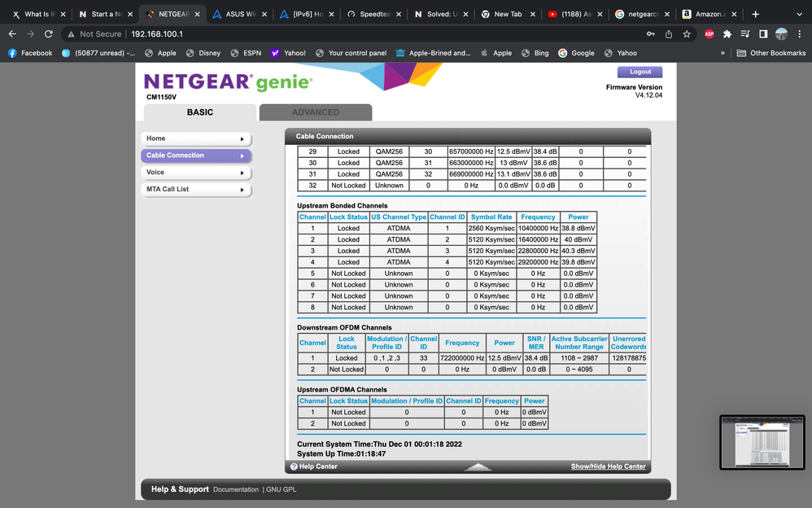
Task: Expand the MTA Call List section
Action: [x=199, y=189]
